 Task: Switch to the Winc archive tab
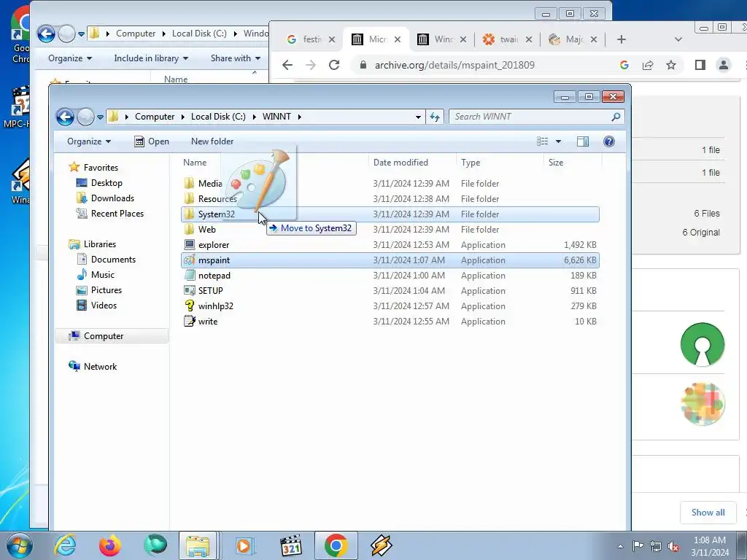(x=442, y=39)
